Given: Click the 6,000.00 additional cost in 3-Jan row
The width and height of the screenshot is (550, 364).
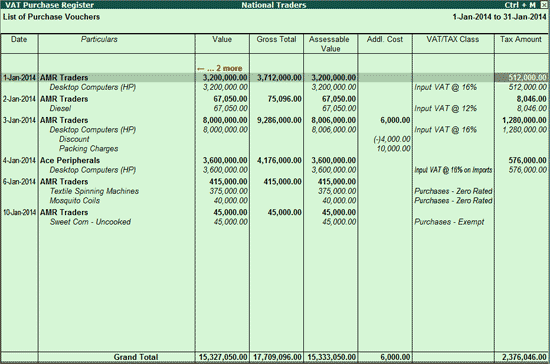Looking at the screenshot, I should pos(395,120).
